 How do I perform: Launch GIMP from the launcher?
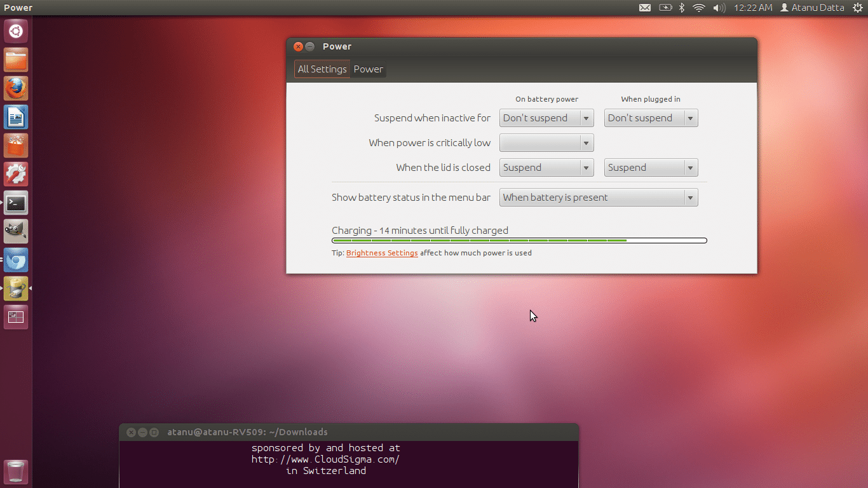click(16, 231)
